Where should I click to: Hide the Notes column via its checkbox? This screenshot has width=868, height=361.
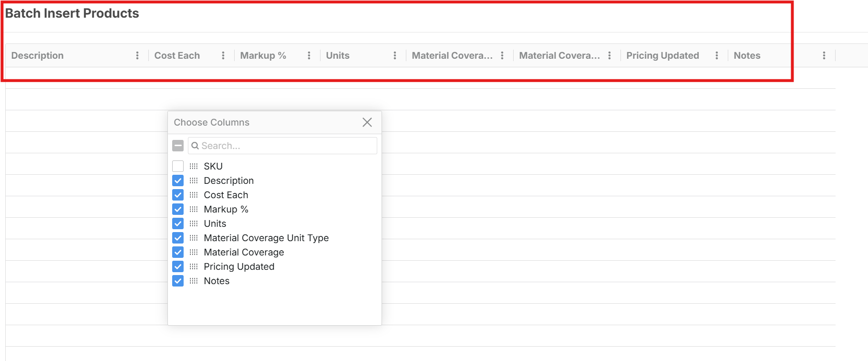[x=178, y=281]
